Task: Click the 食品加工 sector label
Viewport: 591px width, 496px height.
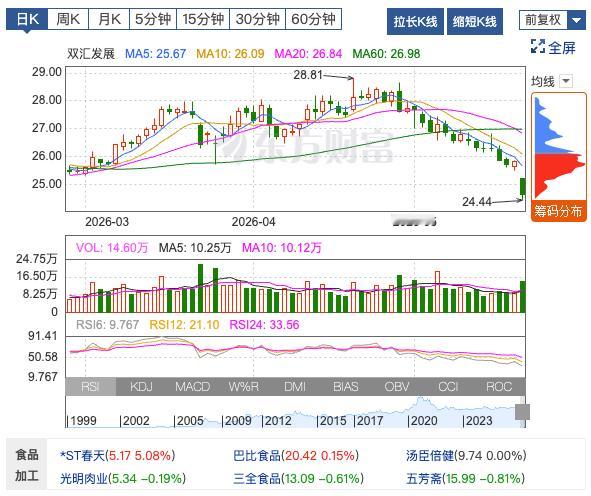Action: click(x=27, y=465)
